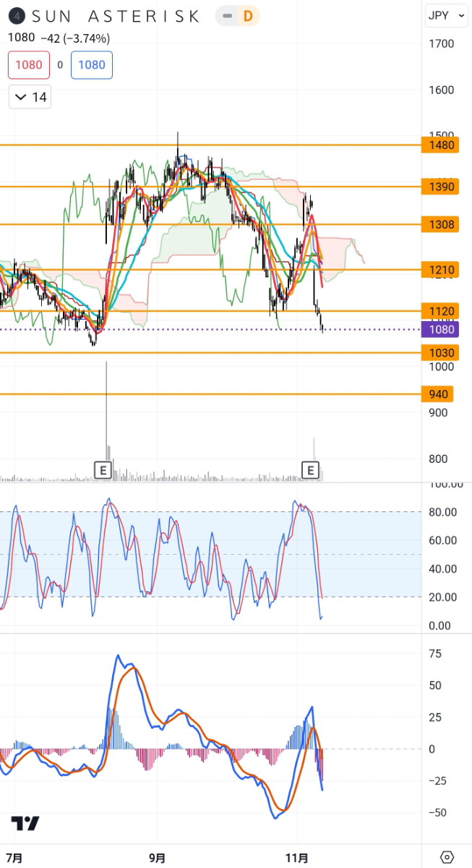Click the 1030 support line label

[x=440, y=353]
